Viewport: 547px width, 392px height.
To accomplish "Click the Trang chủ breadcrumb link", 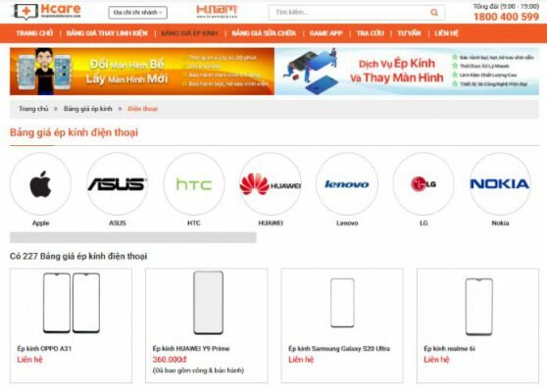I will click(33, 109).
